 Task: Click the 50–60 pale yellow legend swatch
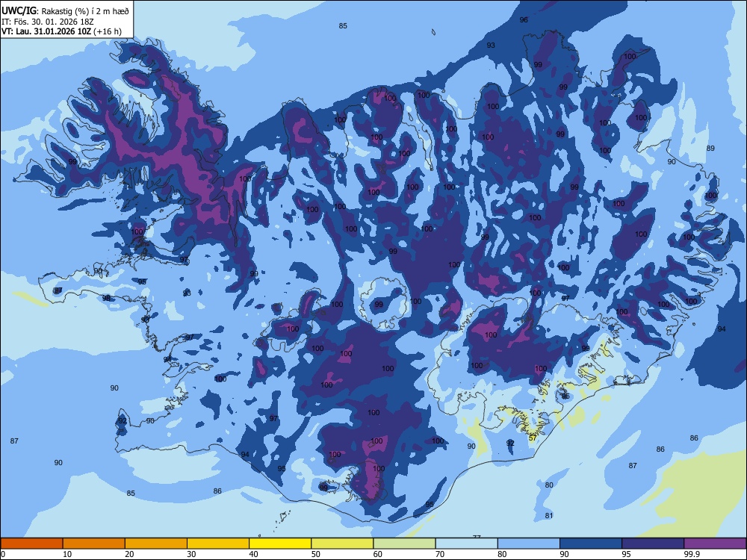(342, 544)
